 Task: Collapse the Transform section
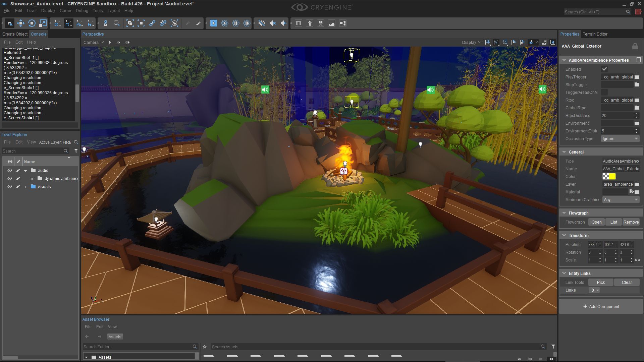click(x=564, y=236)
